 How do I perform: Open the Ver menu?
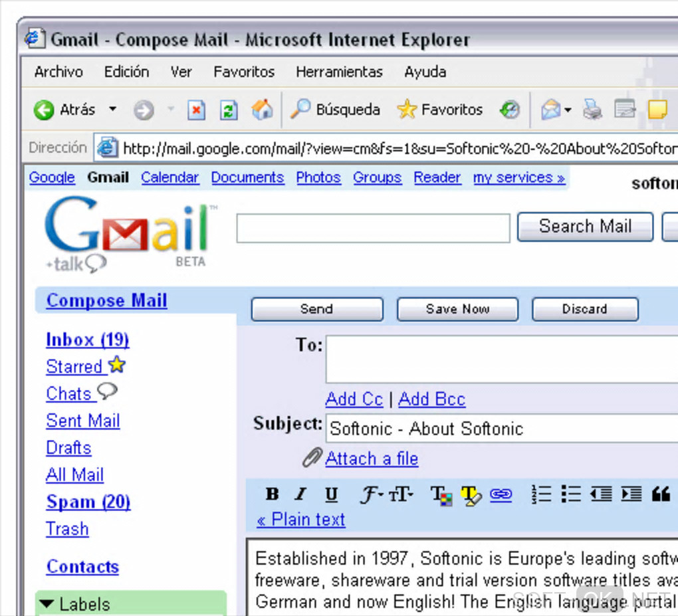[x=181, y=72]
